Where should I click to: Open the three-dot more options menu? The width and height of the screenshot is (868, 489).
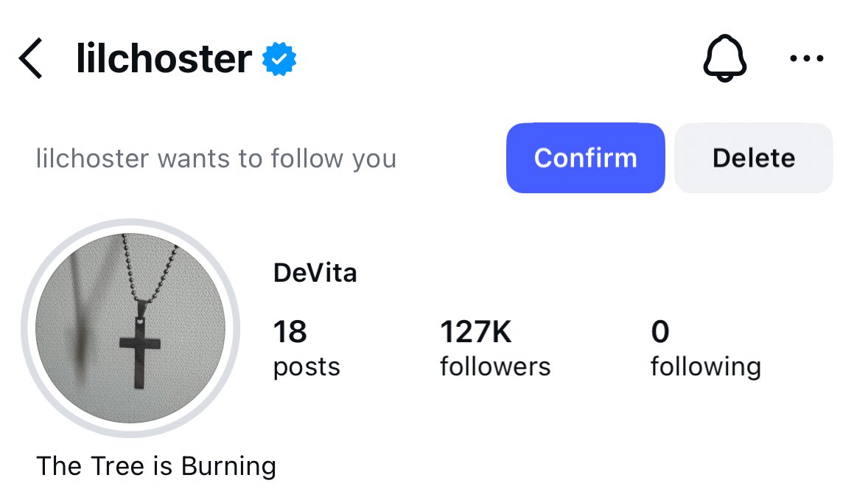click(807, 58)
